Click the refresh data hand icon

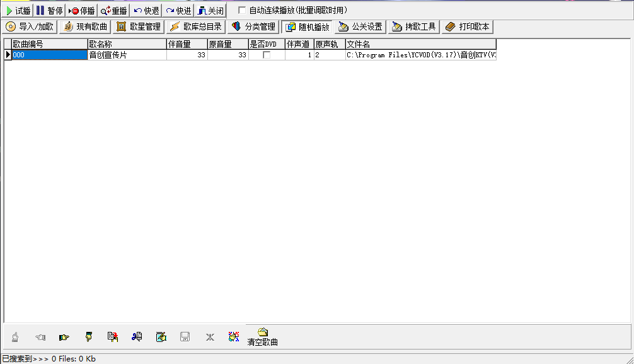coord(234,337)
